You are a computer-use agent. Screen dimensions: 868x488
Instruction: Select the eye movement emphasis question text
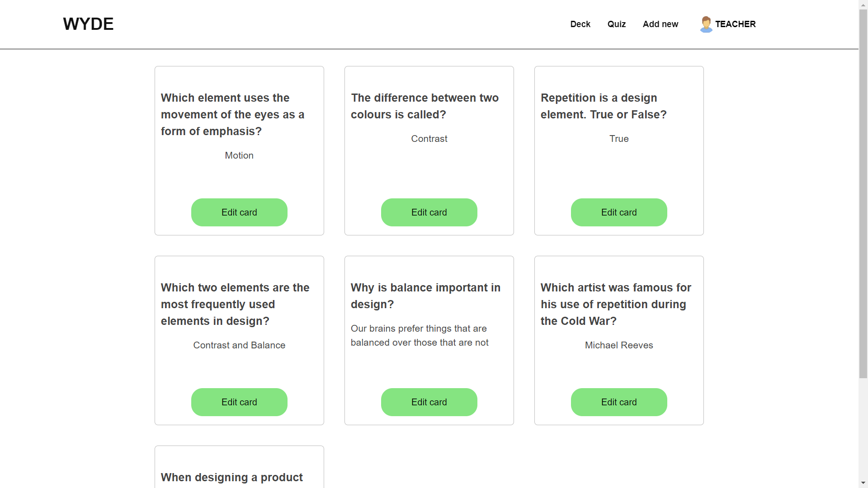[x=232, y=114]
